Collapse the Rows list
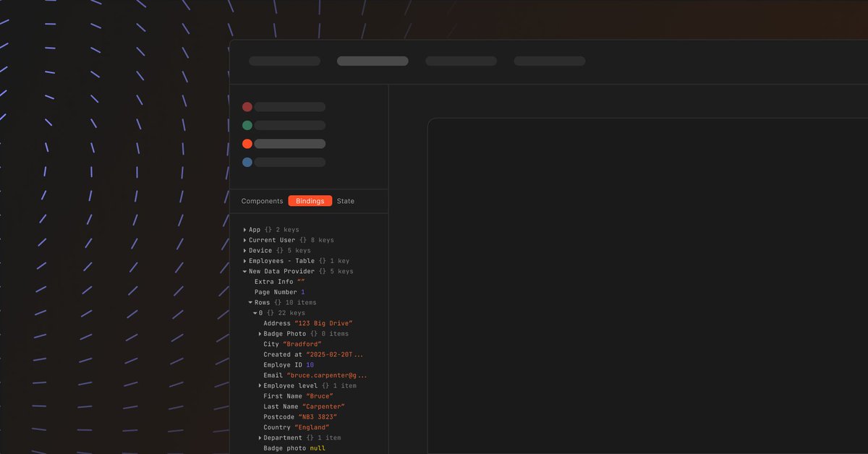 (250, 302)
